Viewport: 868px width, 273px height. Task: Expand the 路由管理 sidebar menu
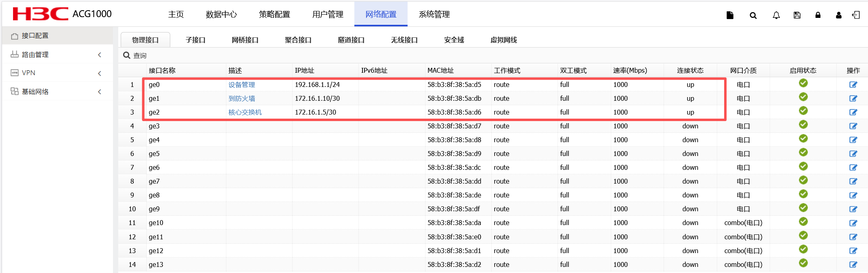click(x=57, y=54)
